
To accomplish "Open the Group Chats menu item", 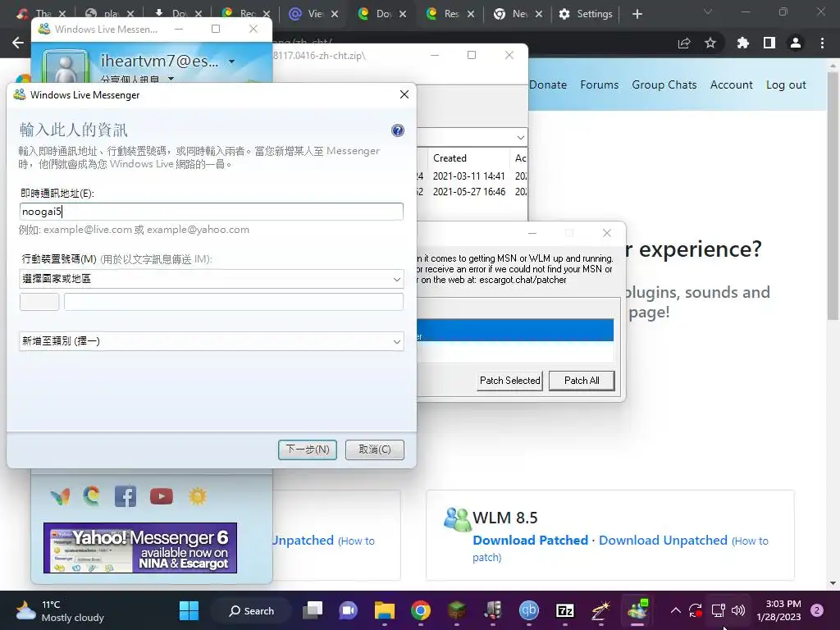I will click(x=664, y=84).
